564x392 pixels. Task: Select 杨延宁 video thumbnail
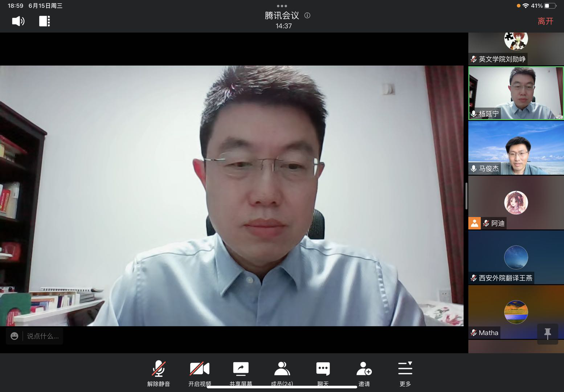pyautogui.click(x=516, y=93)
